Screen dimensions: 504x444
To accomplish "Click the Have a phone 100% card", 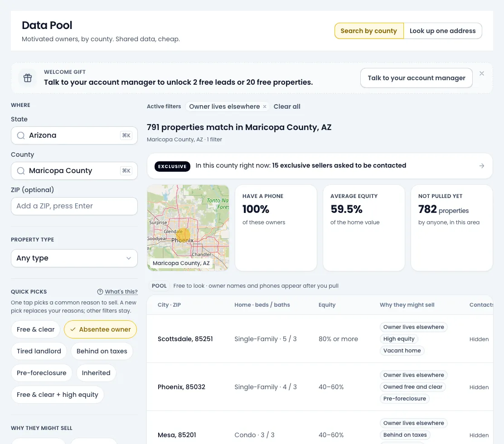I will coord(276,228).
